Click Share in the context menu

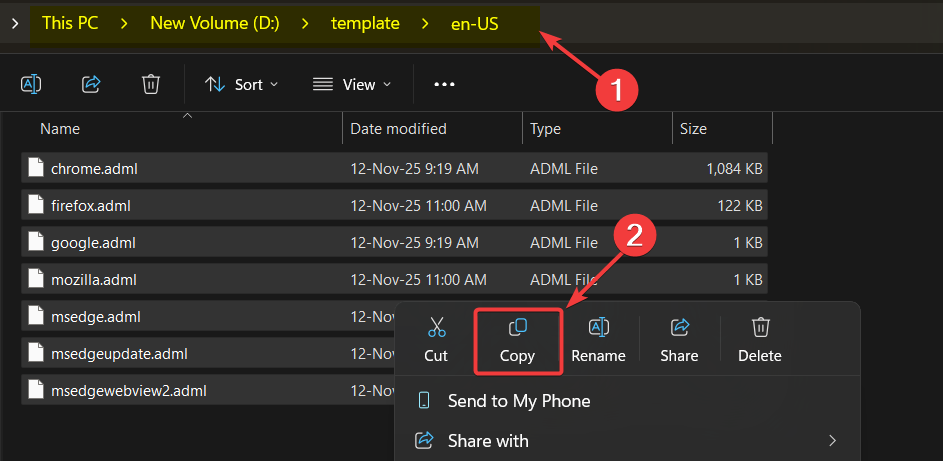coord(679,341)
